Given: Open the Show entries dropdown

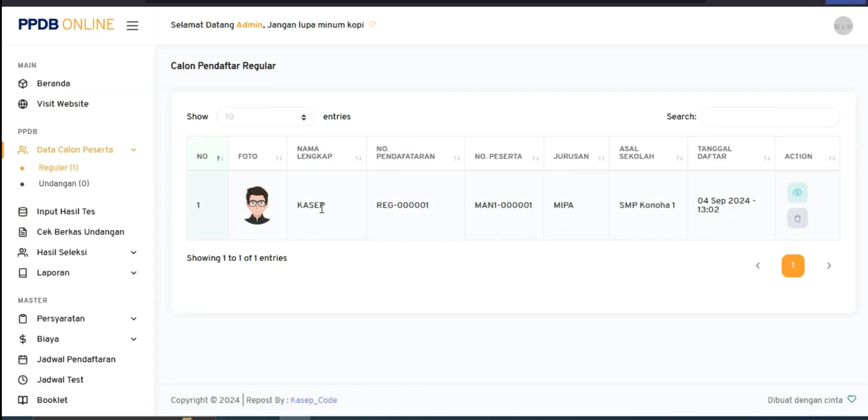Looking at the screenshot, I should pyautogui.click(x=265, y=117).
